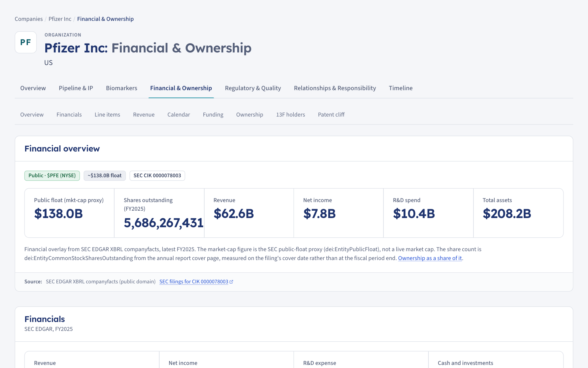Select the Financial & Ownership tab

(x=181, y=88)
